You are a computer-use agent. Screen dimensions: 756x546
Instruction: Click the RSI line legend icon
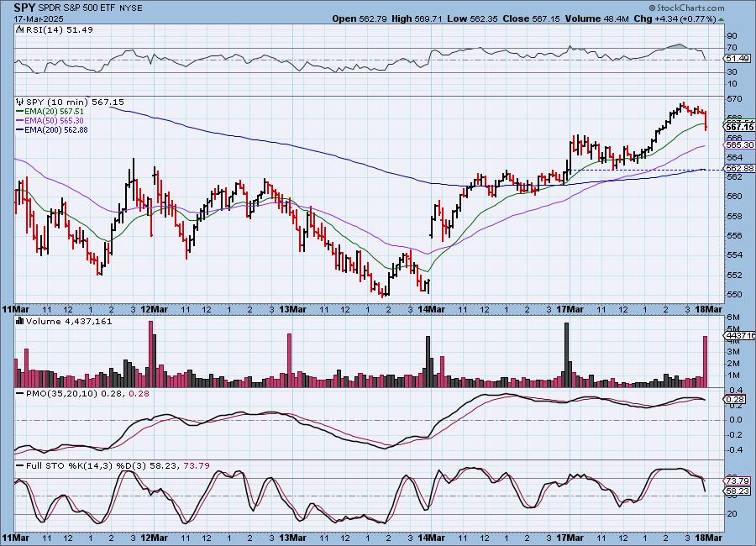point(20,29)
